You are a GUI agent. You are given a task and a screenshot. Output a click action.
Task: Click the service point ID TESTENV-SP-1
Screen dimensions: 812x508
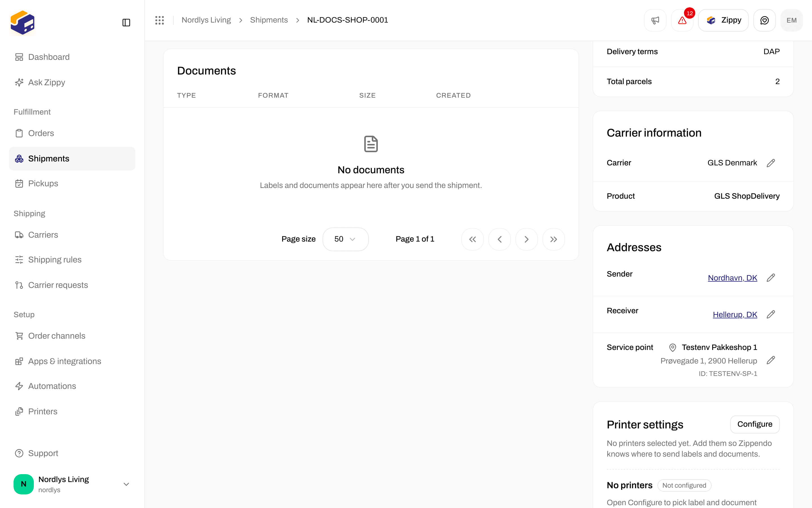click(x=728, y=374)
